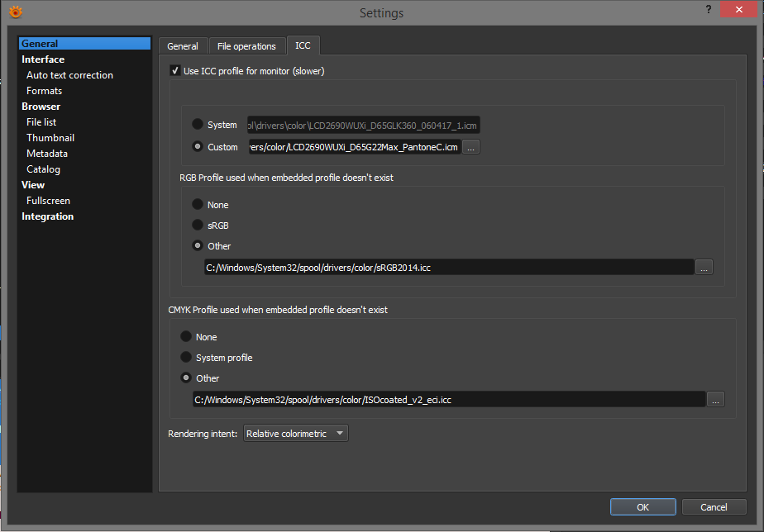Browse for custom monitor profile file
This screenshot has height=532, width=764.
470,147
